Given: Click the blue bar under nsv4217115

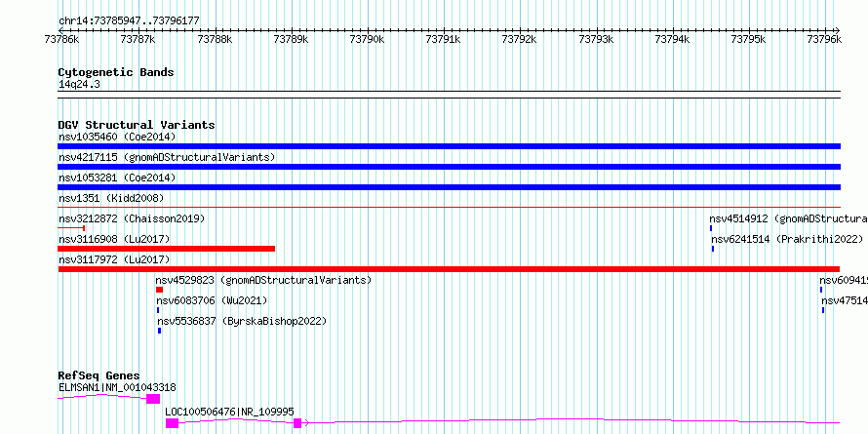Looking at the screenshot, I should tap(449, 167).
